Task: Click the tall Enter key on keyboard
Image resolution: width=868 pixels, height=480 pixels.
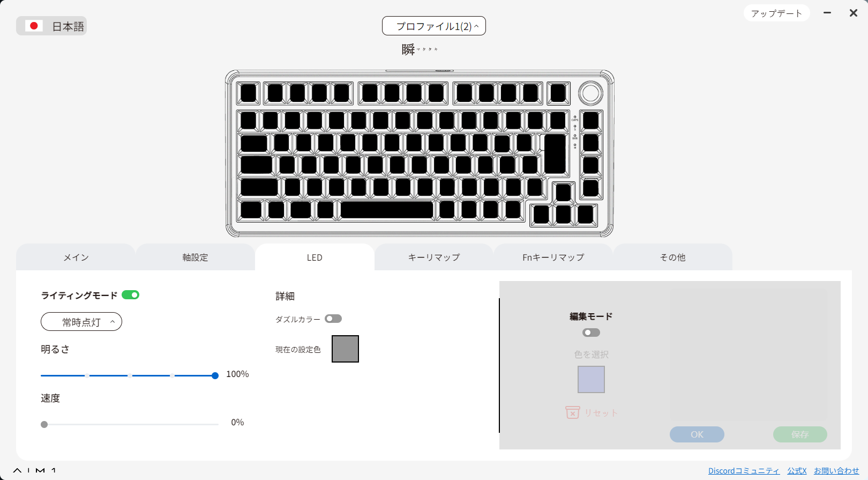Action: 555,153
